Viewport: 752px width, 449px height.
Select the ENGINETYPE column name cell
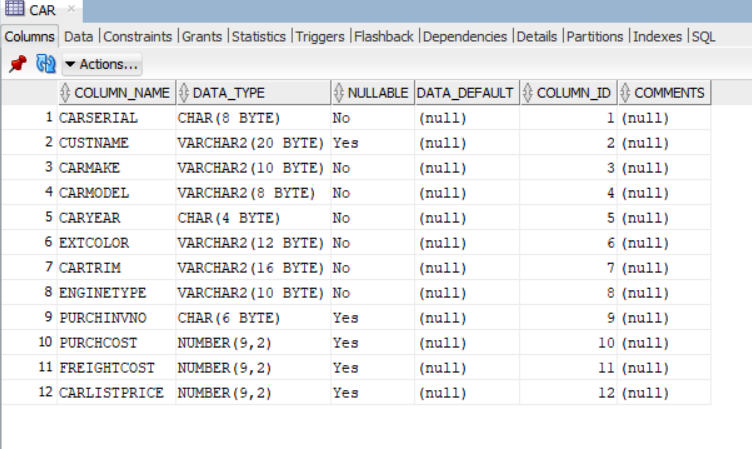click(x=117, y=293)
